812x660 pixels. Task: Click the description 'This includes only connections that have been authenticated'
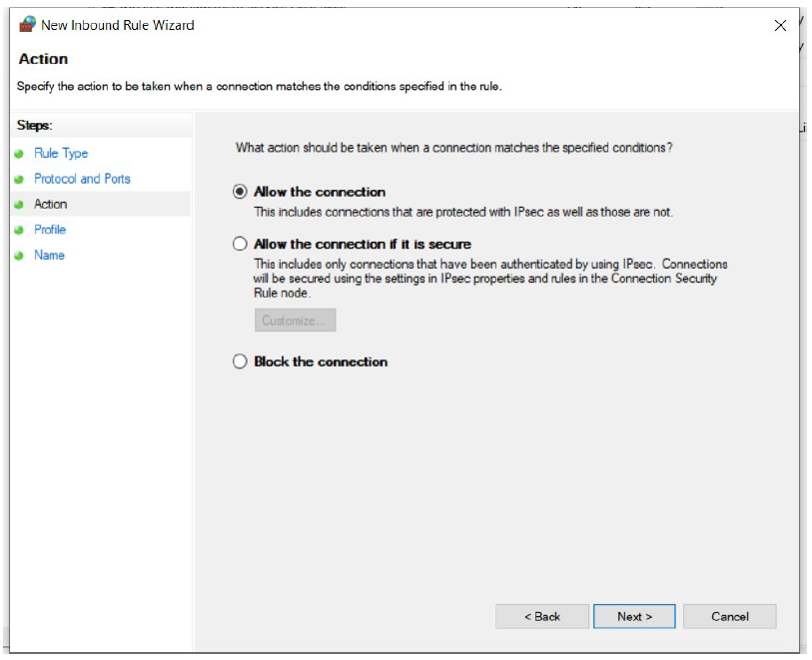[x=490, y=279]
